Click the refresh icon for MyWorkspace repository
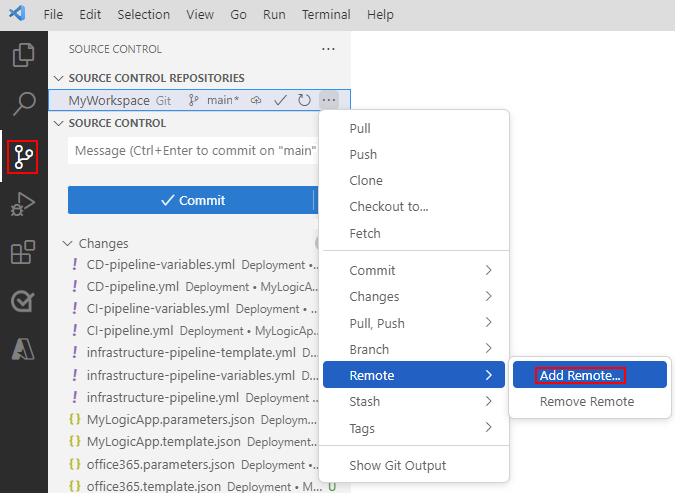The width and height of the screenshot is (675, 493). click(x=304, y=100)
